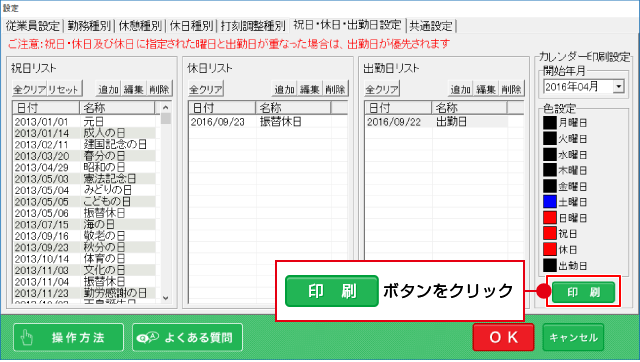640x362 pixels.
Task: Sort 祝日リスト by 日付 column header
Action: point(46,108)
